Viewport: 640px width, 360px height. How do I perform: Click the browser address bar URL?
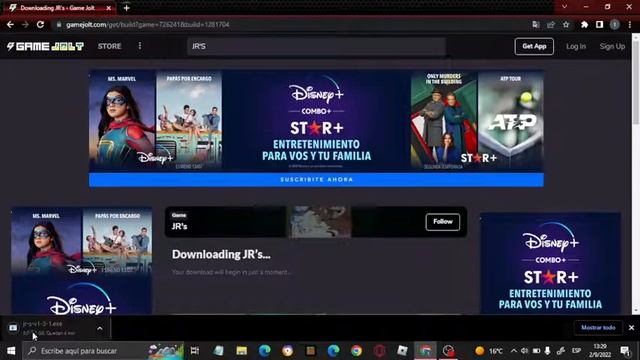[x=148, y=24]
